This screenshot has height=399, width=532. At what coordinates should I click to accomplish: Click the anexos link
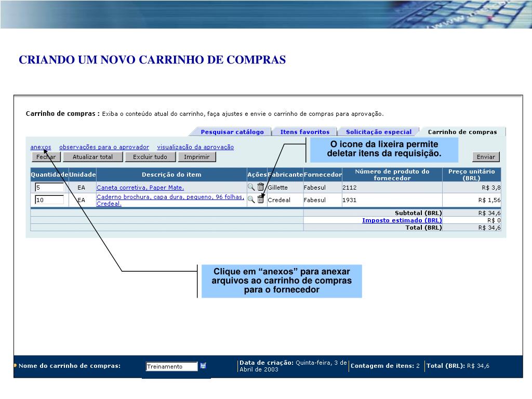point(41,147)
